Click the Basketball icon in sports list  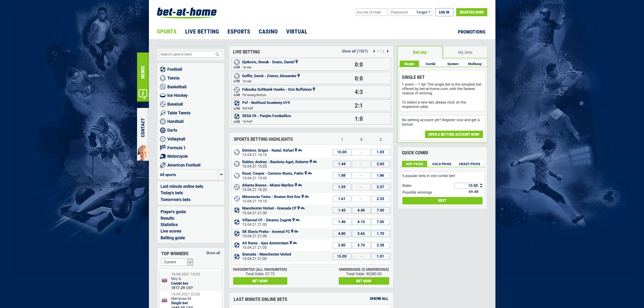pos(163,87)
